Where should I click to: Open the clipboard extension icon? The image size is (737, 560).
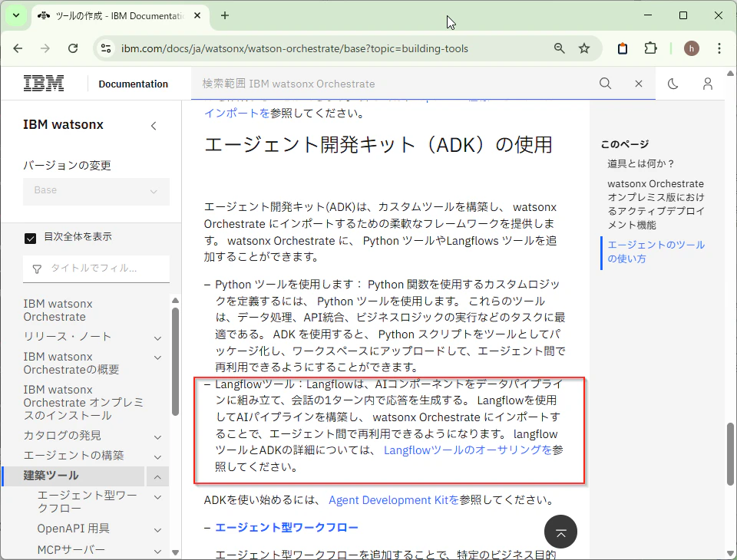click(623, 48)
